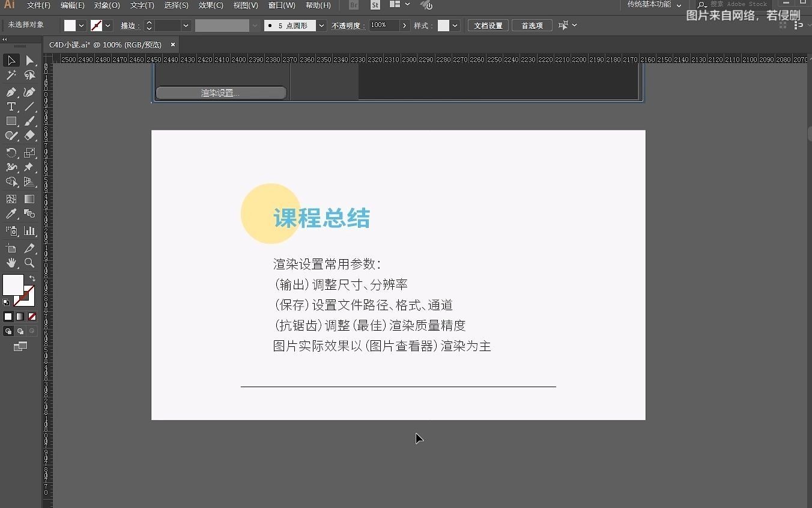
Task: Select the Blend tool
Action: click(29, 213)
